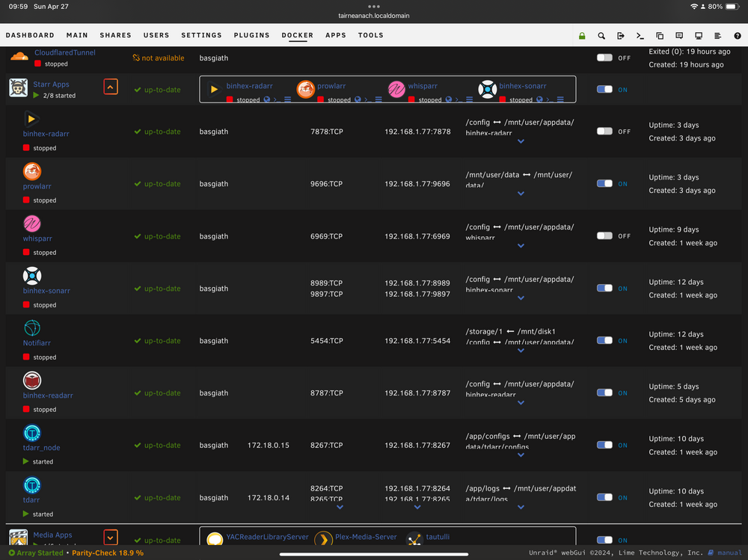Expand tdarr_node volume mappings chevron

coord(521,455)
